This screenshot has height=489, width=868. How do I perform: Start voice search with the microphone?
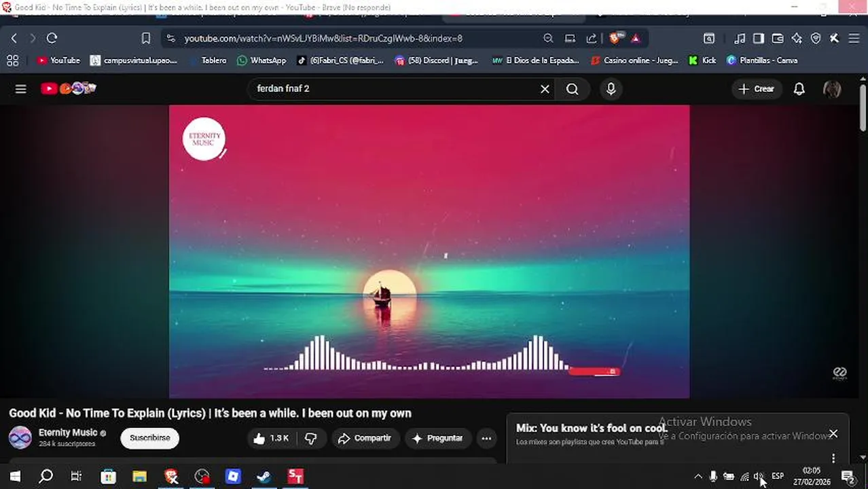(611, 89)
